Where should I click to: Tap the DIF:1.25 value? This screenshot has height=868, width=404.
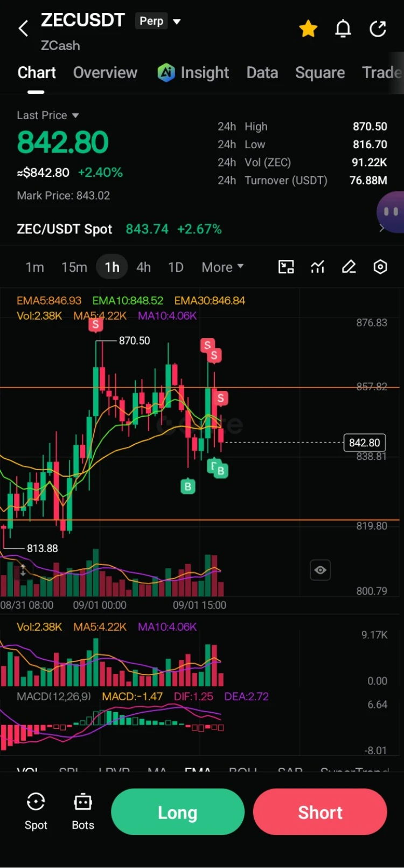(x=193, y=697)
